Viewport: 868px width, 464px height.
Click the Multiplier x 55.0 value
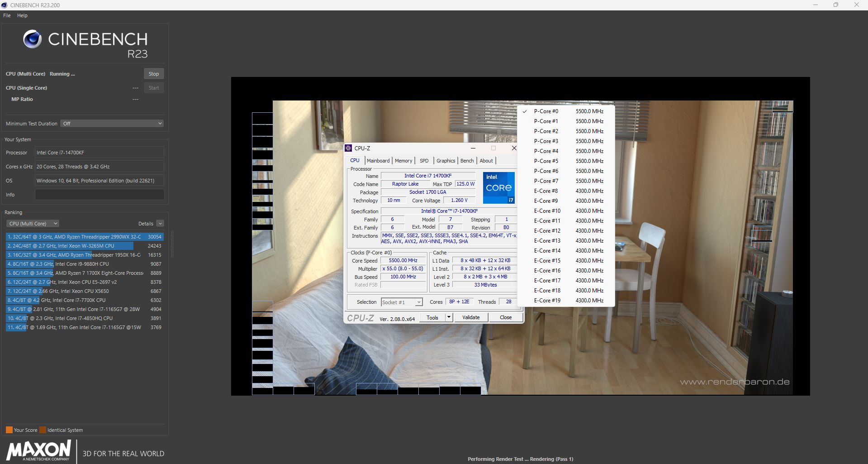click(x=403, y=268)
